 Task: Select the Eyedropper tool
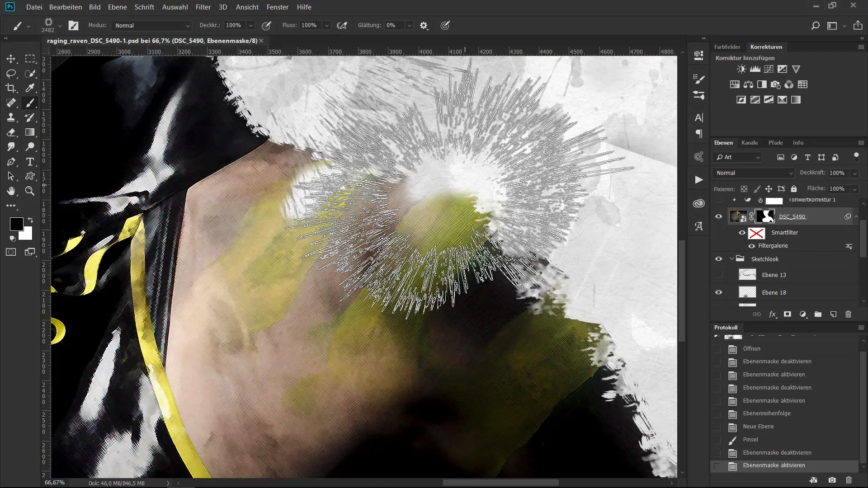point(30,88)
